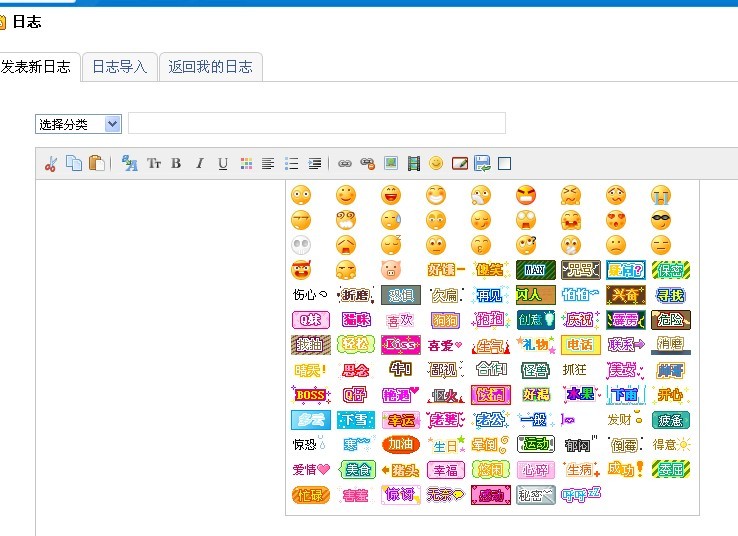Click the empty square toolbar icon
The width and height of the screenshot is (738, 536).
[505, 163]
